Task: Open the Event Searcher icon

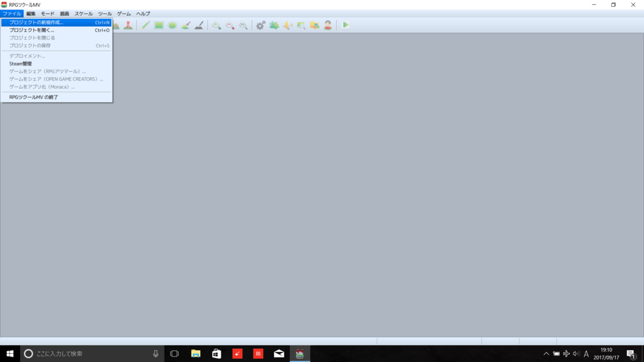Action: pyautogui.click(x=301, y=25)
